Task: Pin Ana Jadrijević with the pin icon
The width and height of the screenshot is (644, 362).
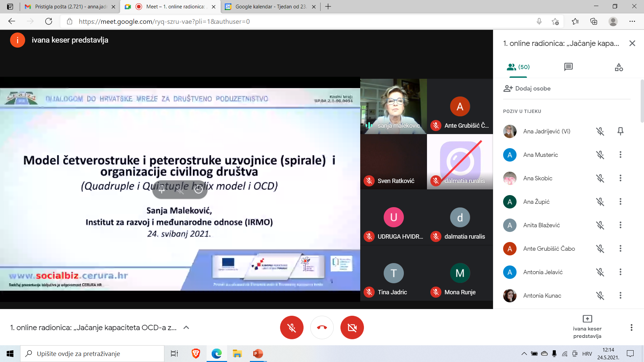Action: (x=620, y=131)
